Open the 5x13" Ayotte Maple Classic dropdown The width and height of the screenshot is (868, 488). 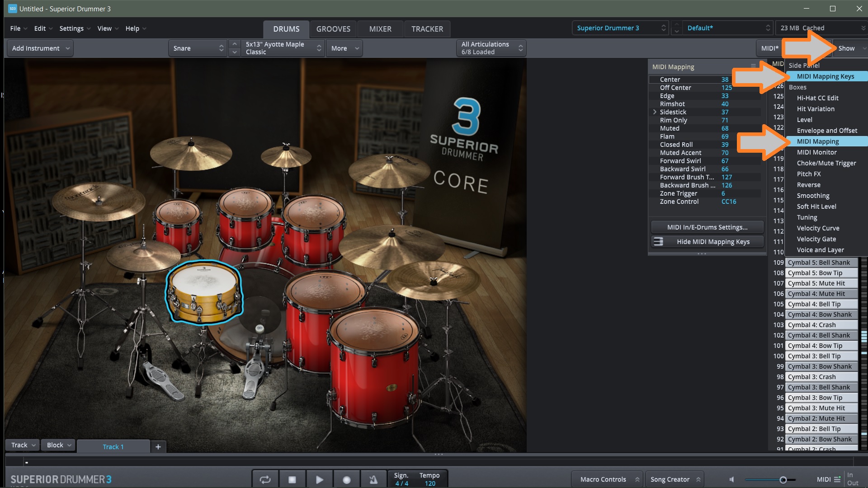point(283,48)
